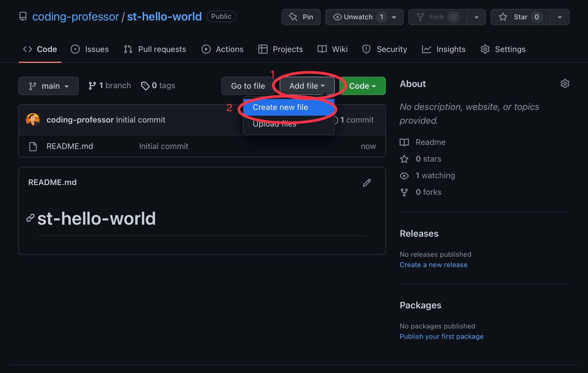Click the coding-professor avatar thumbnail
588x373 pixels.
(33, 120)
